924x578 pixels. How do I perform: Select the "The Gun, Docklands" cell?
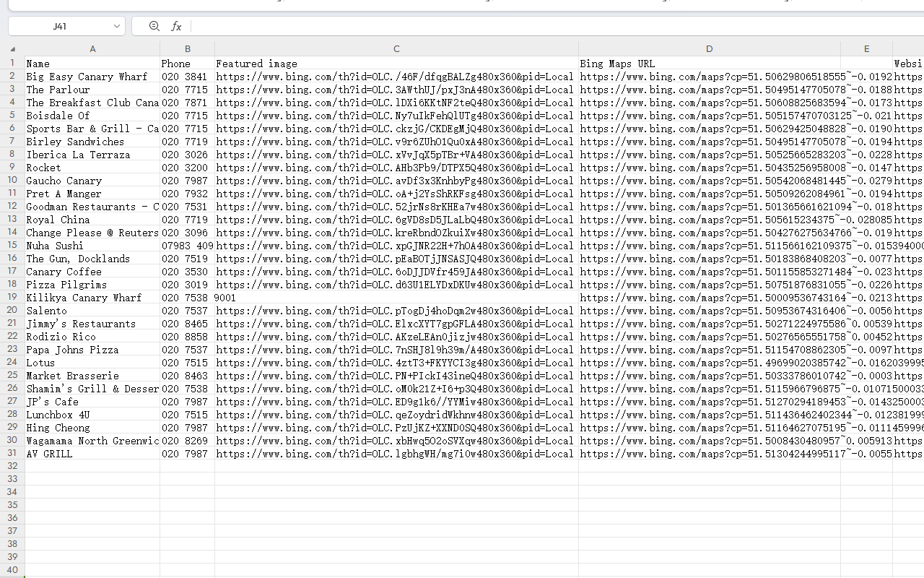(x=92, y=259)
